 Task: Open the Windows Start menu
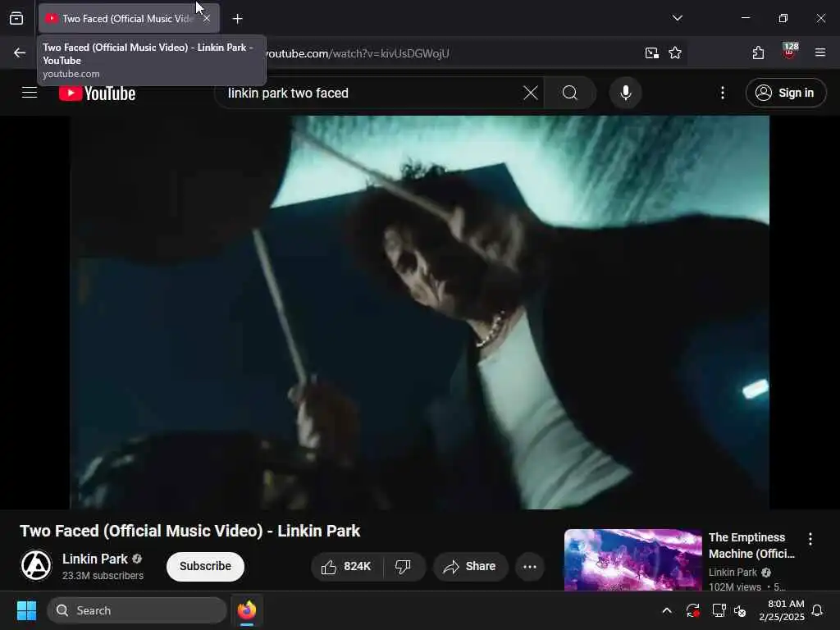26,610
